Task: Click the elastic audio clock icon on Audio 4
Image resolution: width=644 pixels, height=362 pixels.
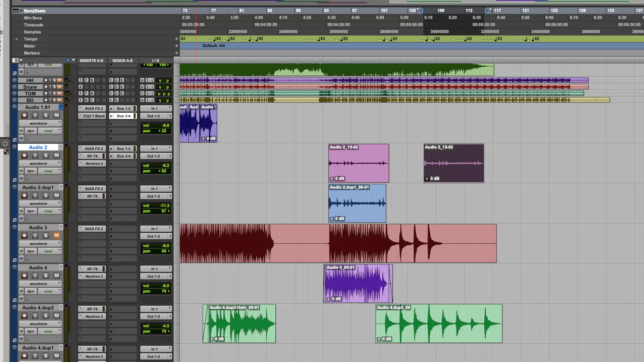Action: tap(21, 299)
